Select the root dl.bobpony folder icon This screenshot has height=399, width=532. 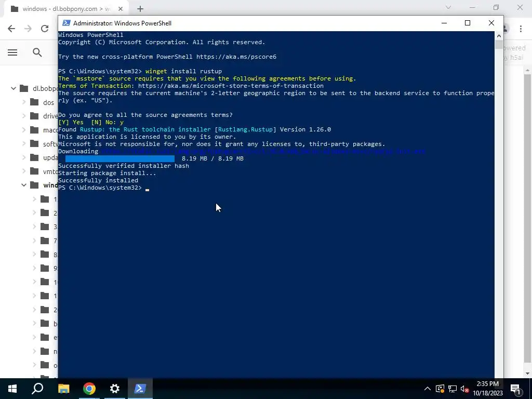coord(24,88)
